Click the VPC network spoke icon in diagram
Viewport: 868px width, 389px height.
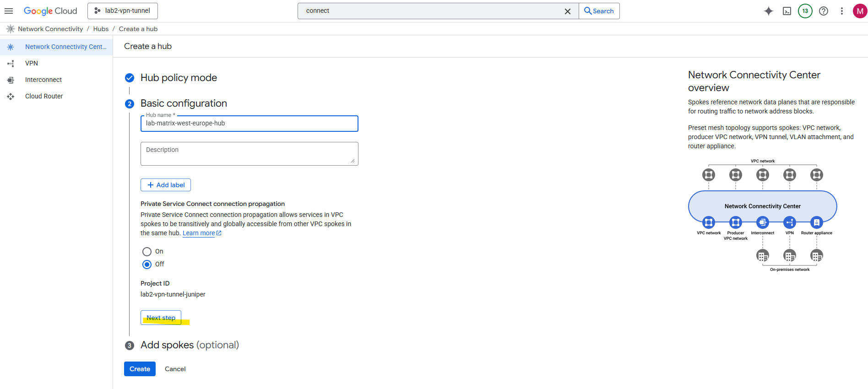(x=709, y=222)
